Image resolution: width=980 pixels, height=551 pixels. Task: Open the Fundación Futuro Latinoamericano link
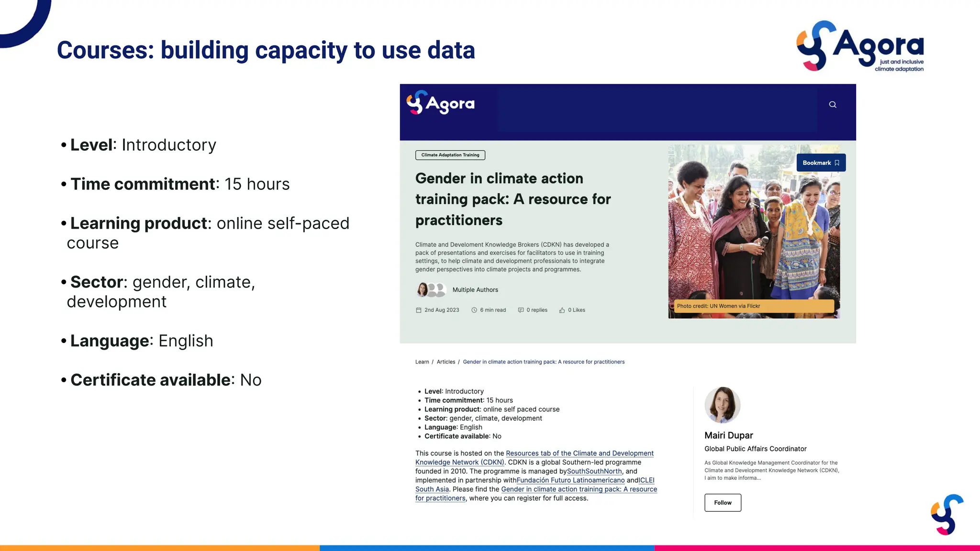pos(570,480)
